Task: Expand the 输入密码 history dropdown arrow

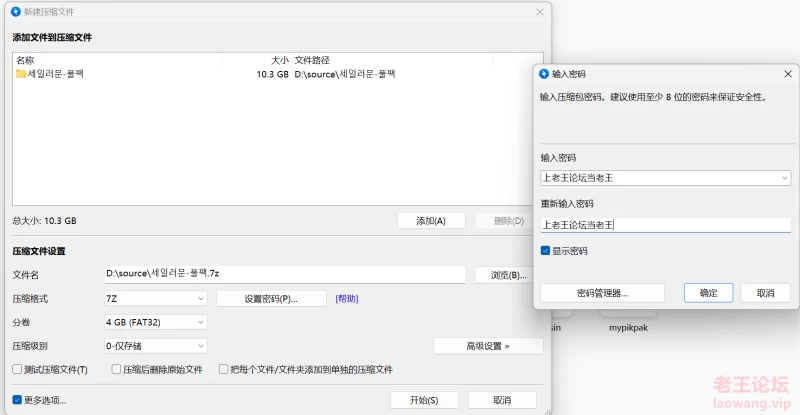Action: [785, 178]
